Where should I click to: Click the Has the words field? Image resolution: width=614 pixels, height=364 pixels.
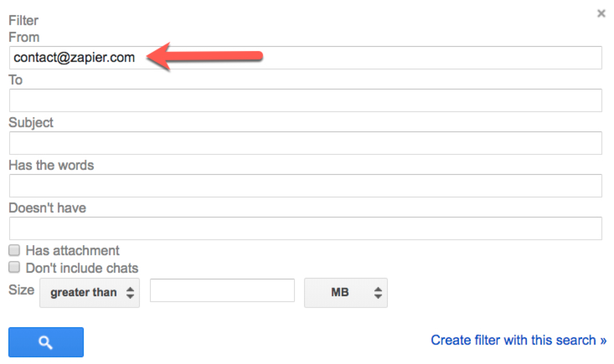pos(305,186)
